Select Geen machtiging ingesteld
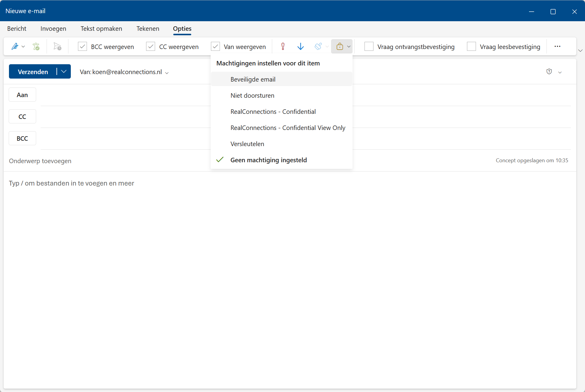585x392 pixels. click(282, 160)
